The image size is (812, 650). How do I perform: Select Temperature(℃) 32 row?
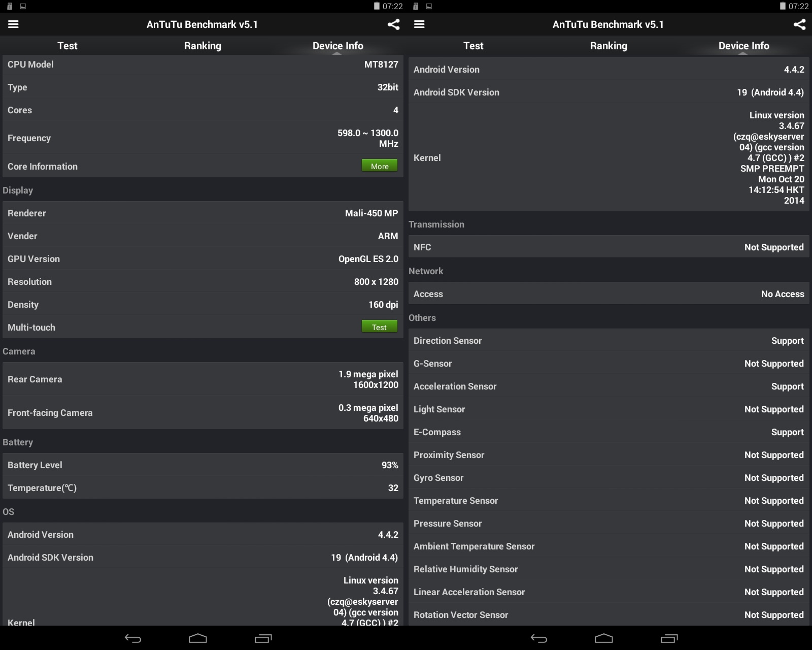pos(203,488)
